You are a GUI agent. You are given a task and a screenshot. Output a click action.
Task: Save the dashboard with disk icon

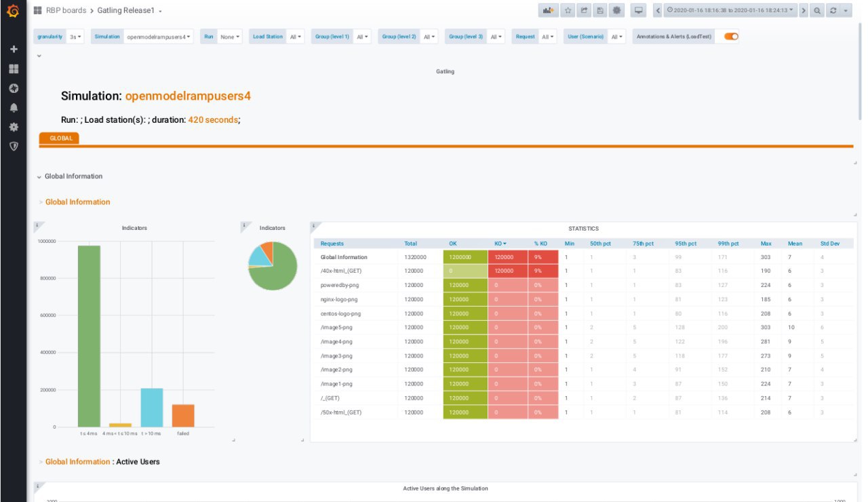point(600,11)
